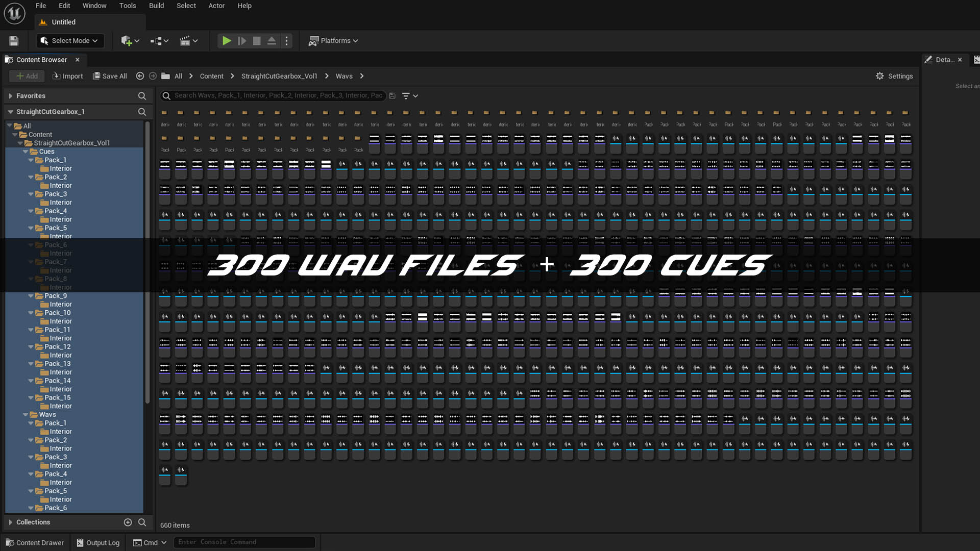
Task: Click navigate back arrow in Content Browser
Action: pyautogui.click(x=140, y=76)
